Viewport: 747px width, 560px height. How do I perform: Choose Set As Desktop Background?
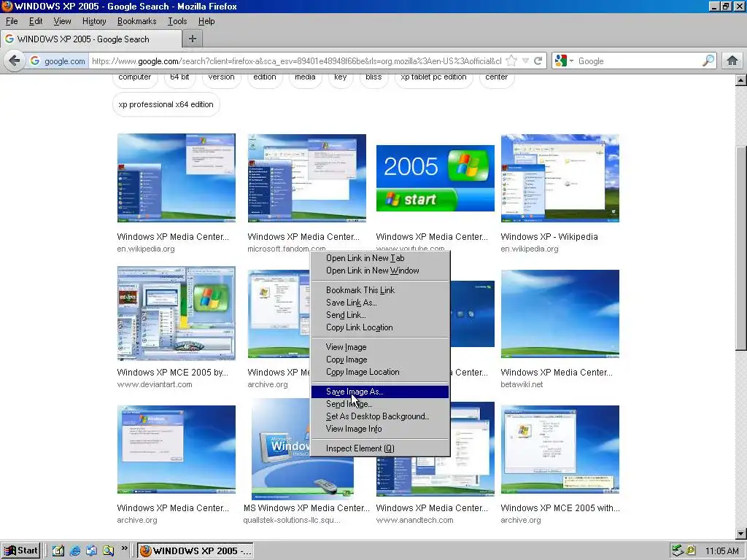(379, 416)
